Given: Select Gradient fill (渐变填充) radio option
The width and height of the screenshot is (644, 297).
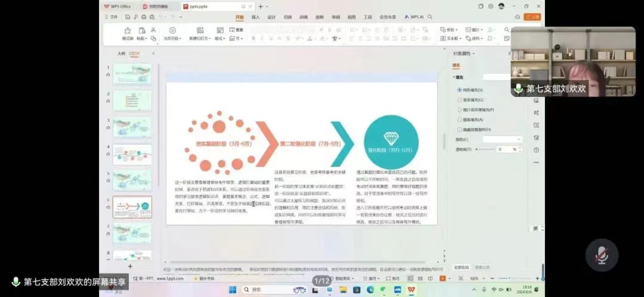Looking at the screenshot, I should point(460,100).
